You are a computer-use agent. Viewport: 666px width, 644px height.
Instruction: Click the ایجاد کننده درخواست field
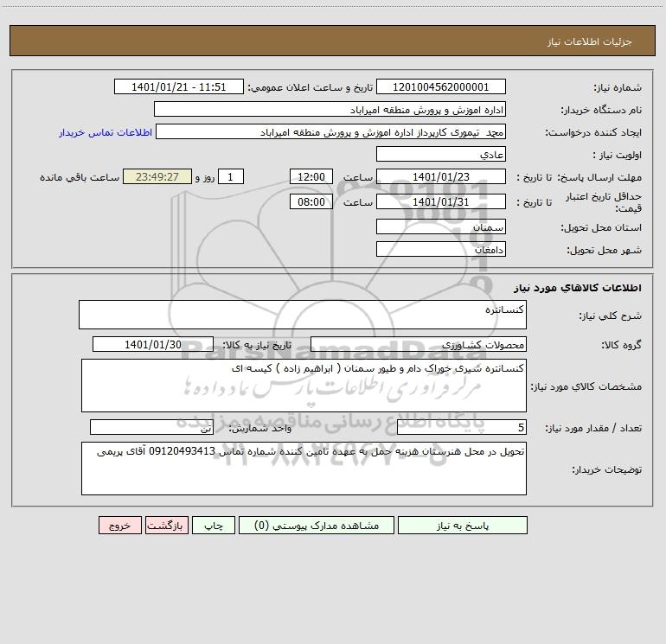tap(330, 131)
